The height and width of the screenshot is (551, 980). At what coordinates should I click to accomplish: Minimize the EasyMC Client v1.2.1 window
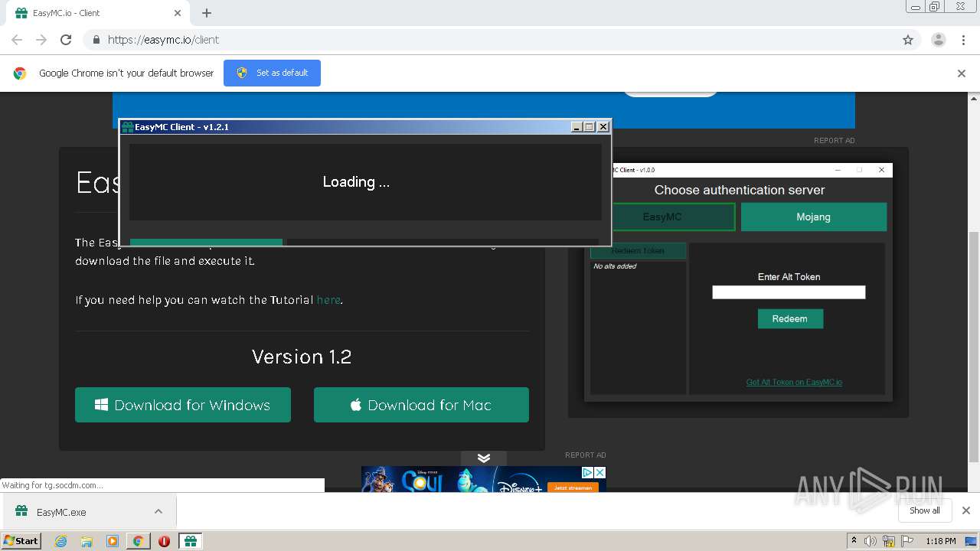click(577, 127)
